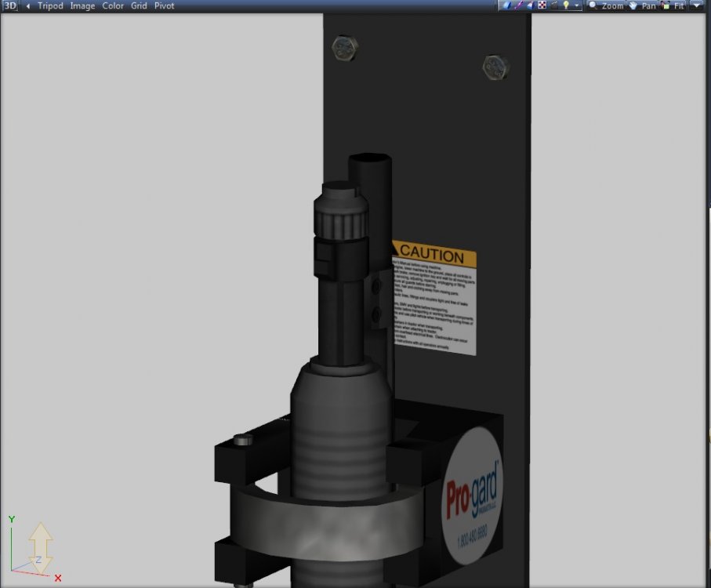
Task: Select the blue cone shading icon
Action: [x=530, y=5]
